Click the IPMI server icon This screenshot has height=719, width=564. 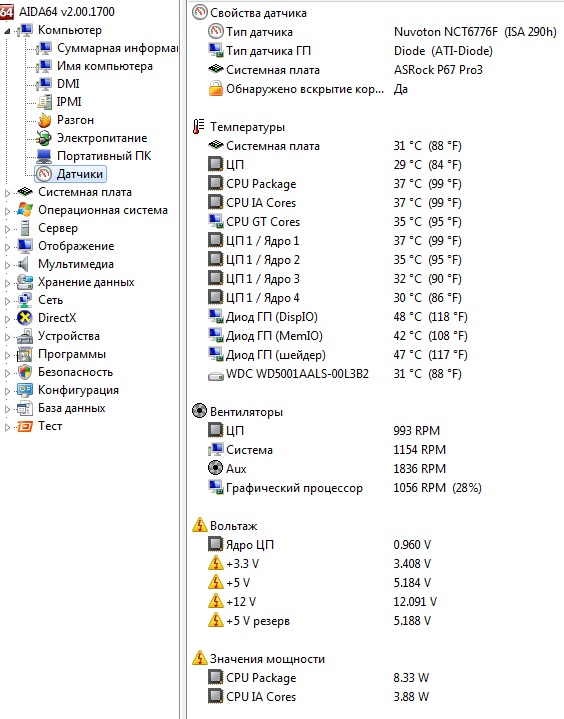[x=44, y=102]
